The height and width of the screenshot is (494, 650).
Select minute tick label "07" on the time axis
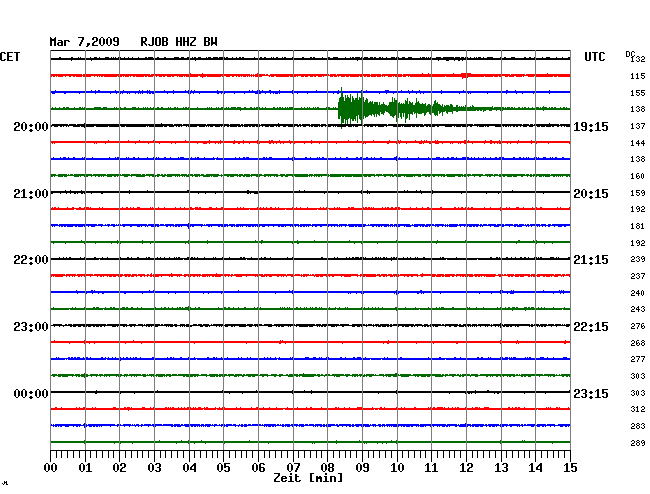click(293, 467)
